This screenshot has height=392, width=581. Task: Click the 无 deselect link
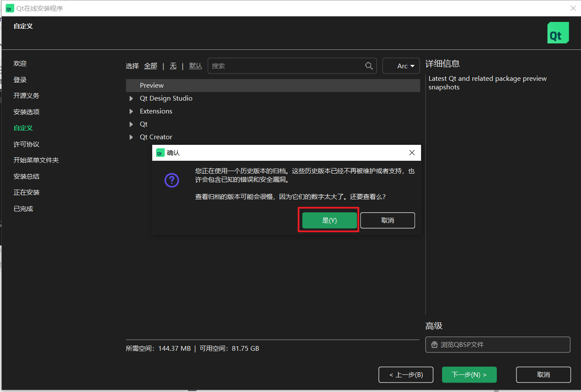[173, 66]
